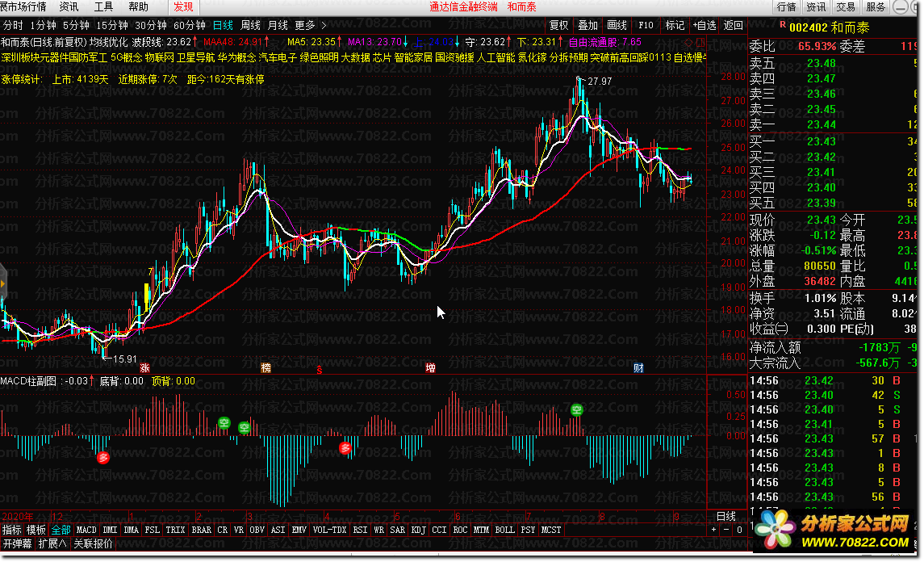Click the 27.97 high price label
The height and width of the screenshot is (562, 924).
tap(600, 82)
